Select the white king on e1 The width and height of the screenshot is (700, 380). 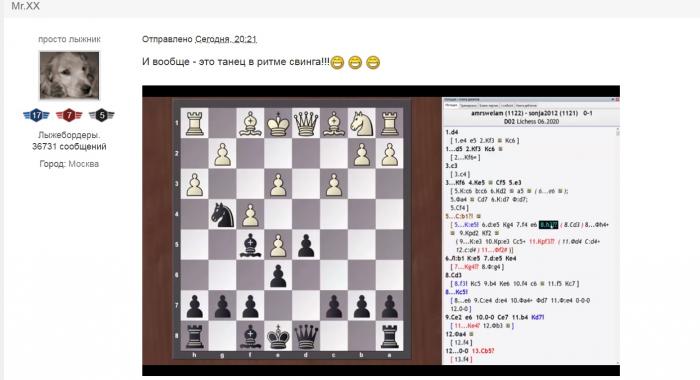click(278, 123)
